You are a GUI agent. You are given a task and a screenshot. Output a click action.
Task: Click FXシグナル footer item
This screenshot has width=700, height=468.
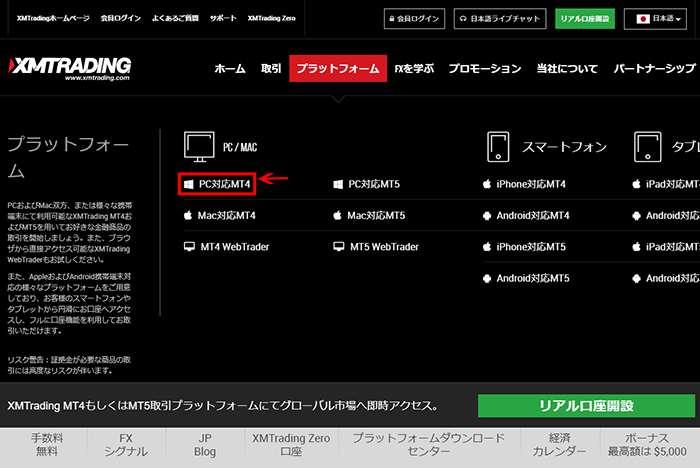coord(126,445)
